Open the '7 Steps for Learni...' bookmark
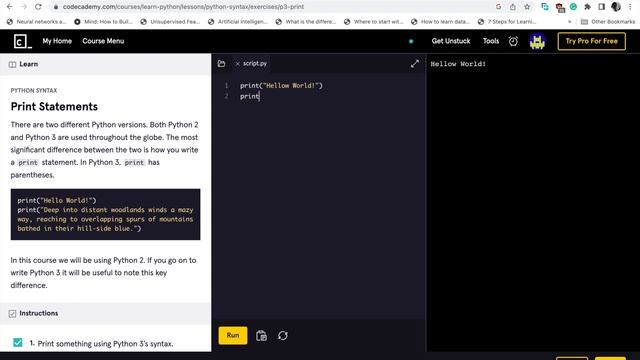Viewport: 640px width, 360px height. click(x=507, y=22)
